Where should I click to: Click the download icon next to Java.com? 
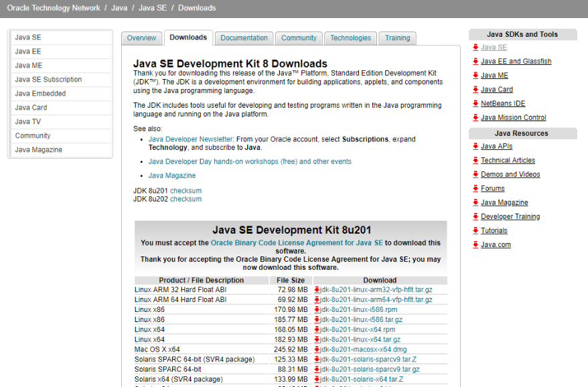[x=475, y=244]
